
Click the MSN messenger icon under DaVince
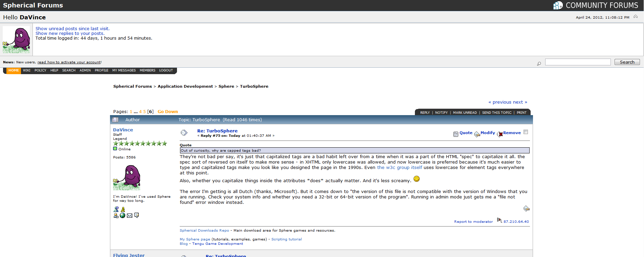click(116, 209)
